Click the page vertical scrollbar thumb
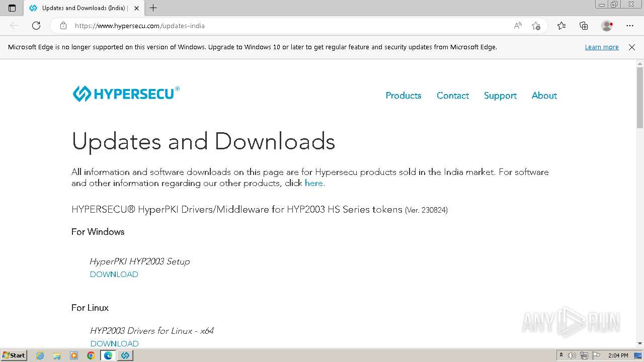 [640, 97]
